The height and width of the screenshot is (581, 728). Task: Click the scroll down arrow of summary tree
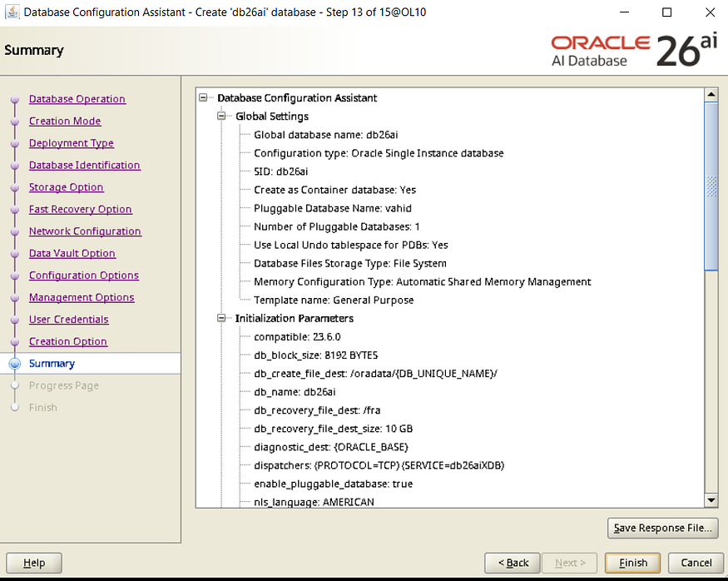tap(711, 500)
